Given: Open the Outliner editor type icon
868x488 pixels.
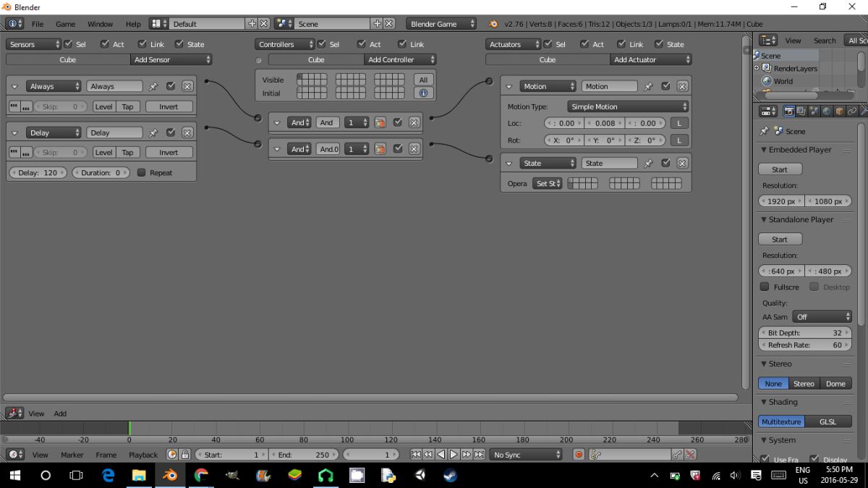Looking at the screenshot, I should (x=767, y=41).
